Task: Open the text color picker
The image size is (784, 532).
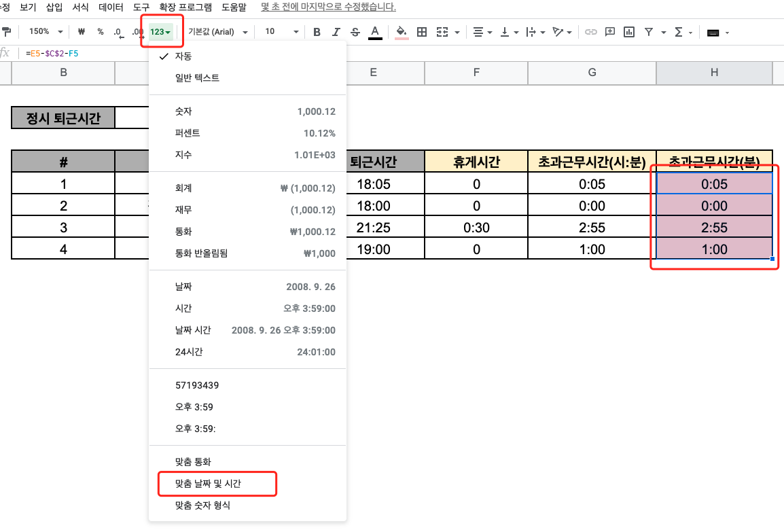Action: click(x=376, y=32)
